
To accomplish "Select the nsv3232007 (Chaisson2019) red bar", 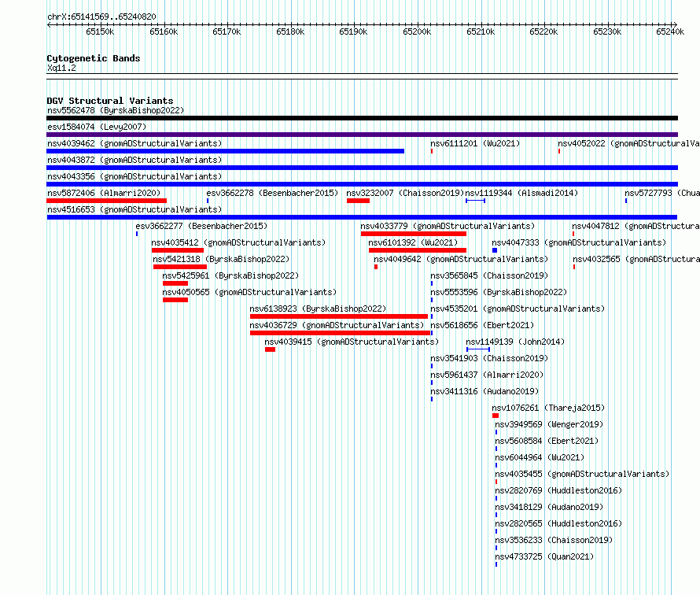I will 358,201.
